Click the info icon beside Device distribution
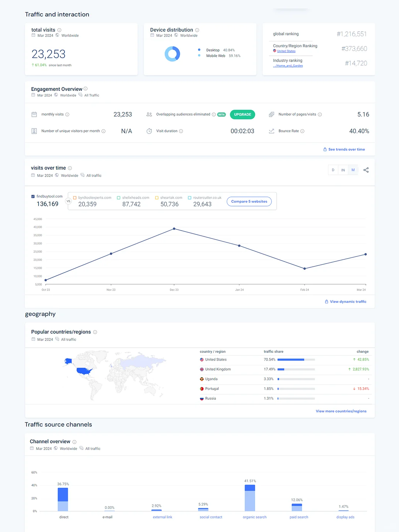 click(x=197, y=30)
